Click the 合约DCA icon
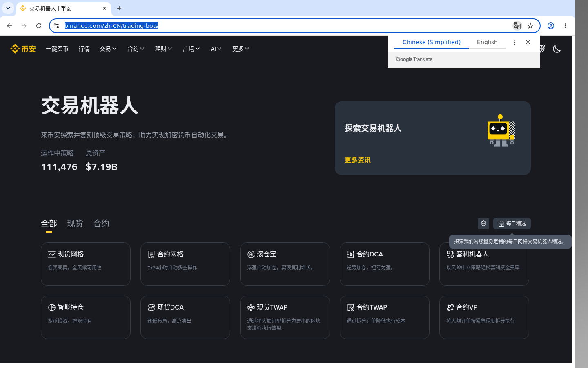 351,254
